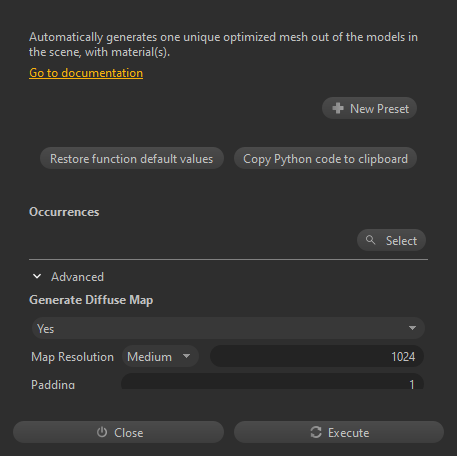Viewport: 457px width, 456px height.
Task: Click the magnifier icon beside Select
Action: 370,240
